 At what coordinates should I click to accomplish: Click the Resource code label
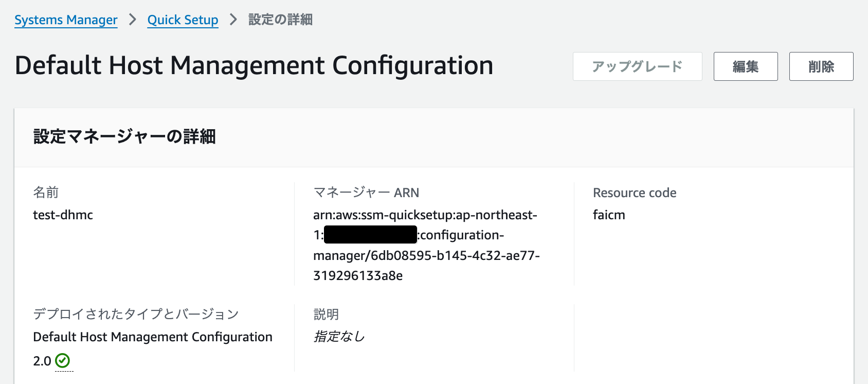(635, 193)
